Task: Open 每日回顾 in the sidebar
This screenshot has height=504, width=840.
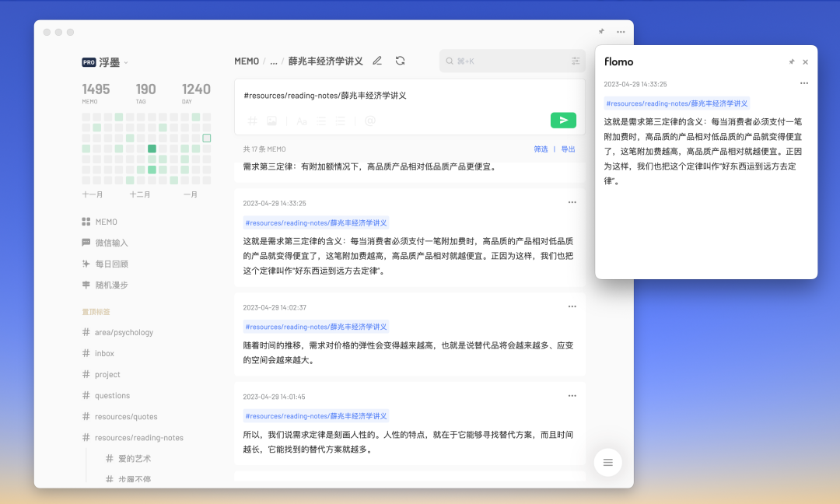Action: tap(105, 264)
